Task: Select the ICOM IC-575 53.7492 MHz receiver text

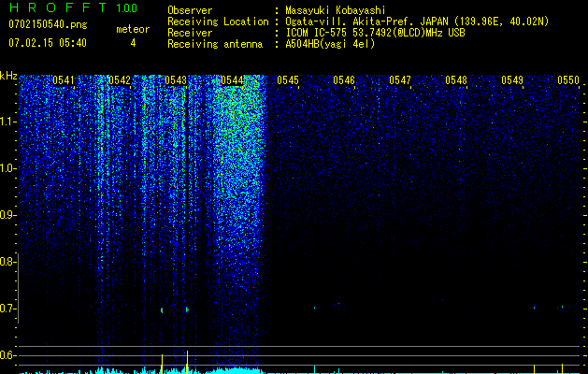Action: pos(376,33)
